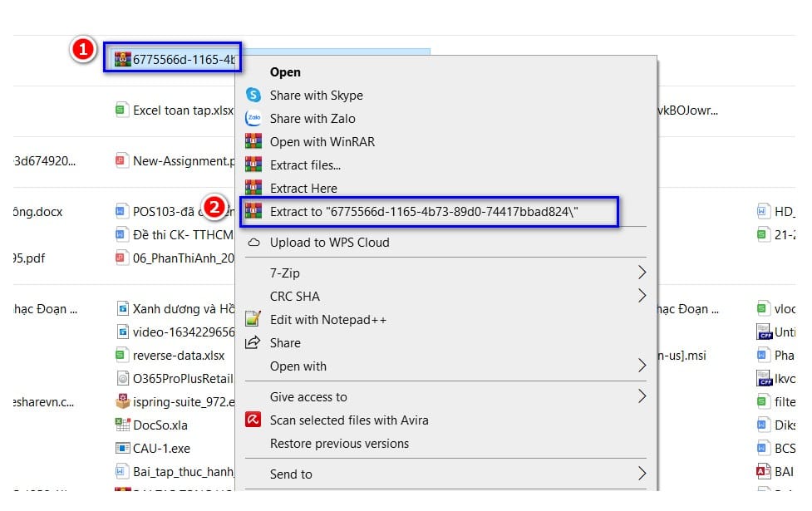Click WinRAR icon next to Open with WinRAR
The width and height of the screenshot is (812, 511).
[x=253, y=141]
